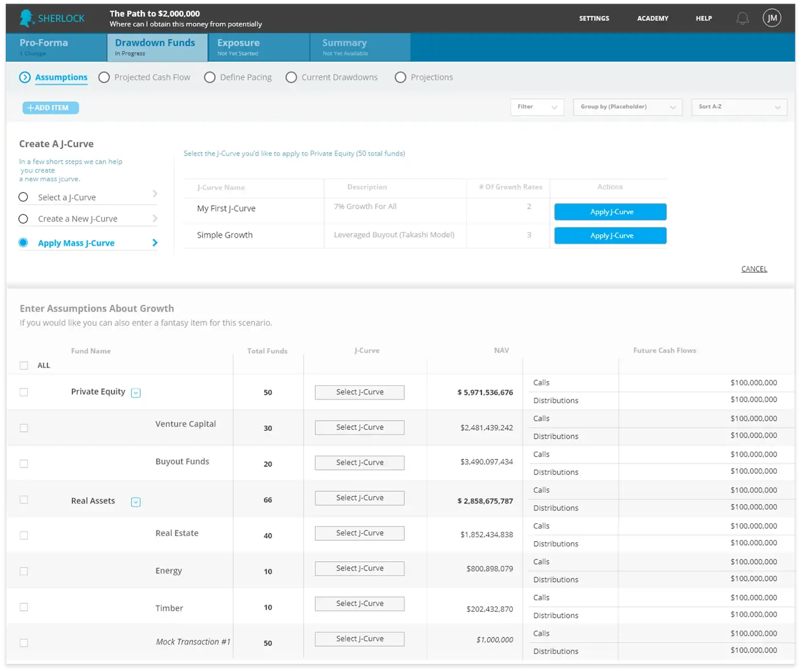Click Select J-Curve for the Timber row
The image size is (801, 672).
click(360, 604)
